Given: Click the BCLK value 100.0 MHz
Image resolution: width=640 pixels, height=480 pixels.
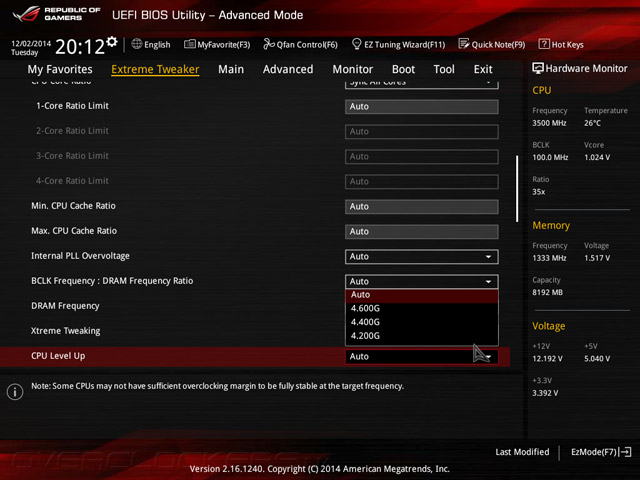Looking at the screenshot, I should [x=550, y=158].
